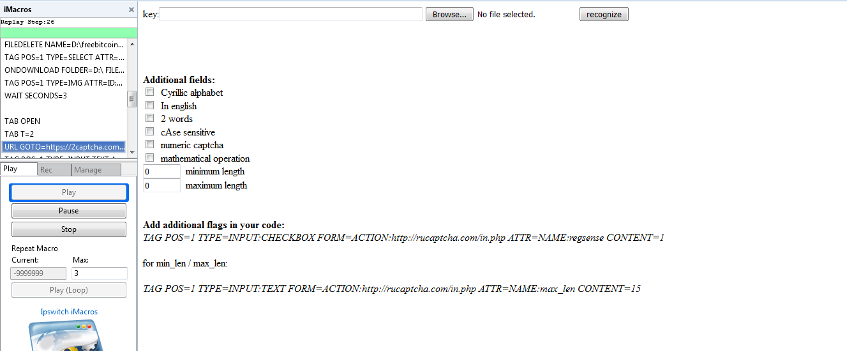Viewport: 868px width, 361px height.
Task: Select the TAB OPEN macro line
Action: click(64, 121)
